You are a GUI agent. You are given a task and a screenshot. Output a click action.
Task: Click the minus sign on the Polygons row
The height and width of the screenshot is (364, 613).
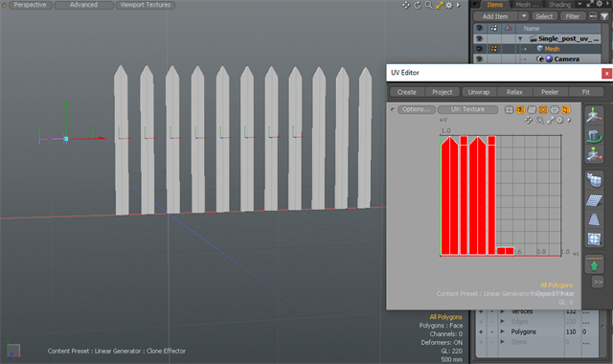pyautogui.click(x=492, y=332)
